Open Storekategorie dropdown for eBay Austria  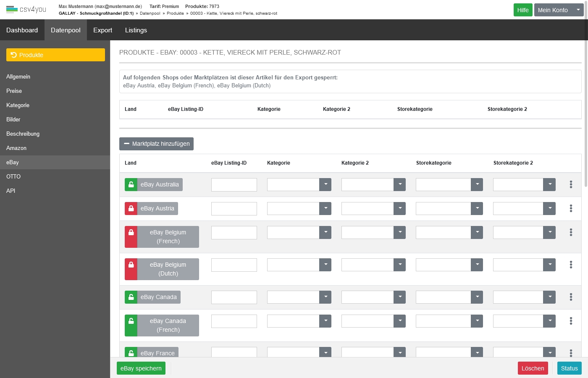coord(477,209)
